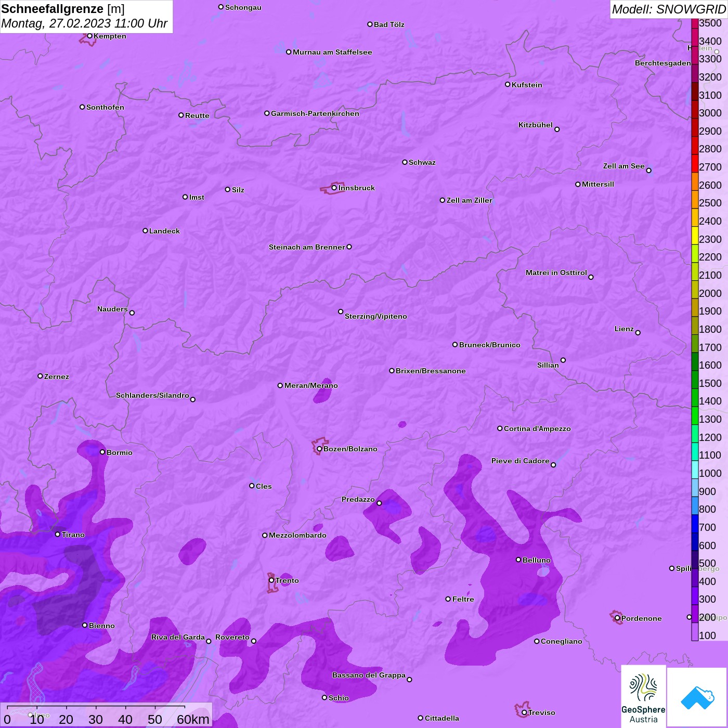Image resolution: width=728 pixels, height=728 pixels.
Task: Click the "Cortina d'Ampezzo" map label
Action: tap(537, 428)
